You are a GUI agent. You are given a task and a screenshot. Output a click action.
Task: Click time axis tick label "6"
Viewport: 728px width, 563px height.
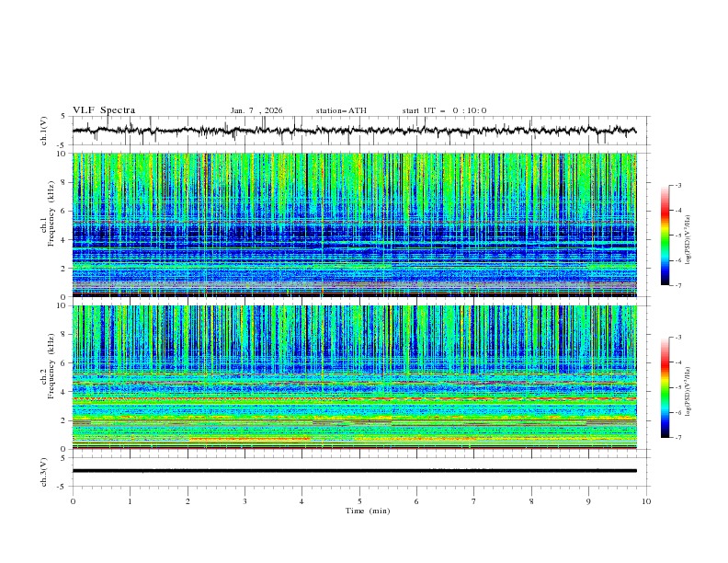pyautogui.click(x=416, y=501)
